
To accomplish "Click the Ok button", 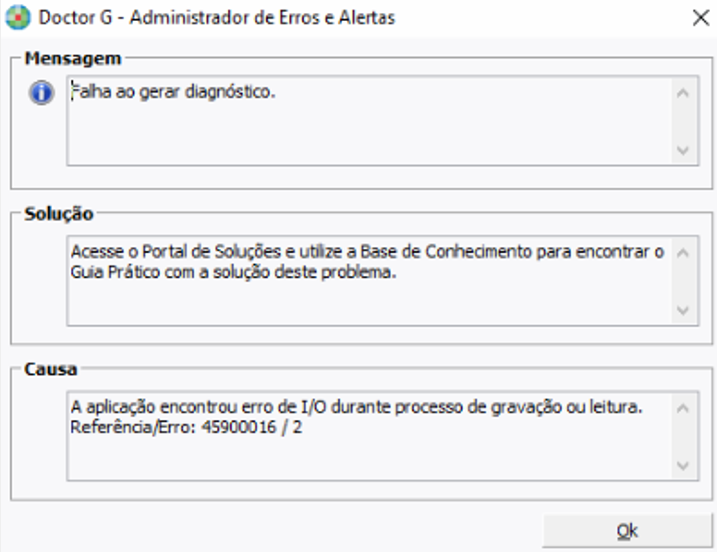I will coord(626,530).
